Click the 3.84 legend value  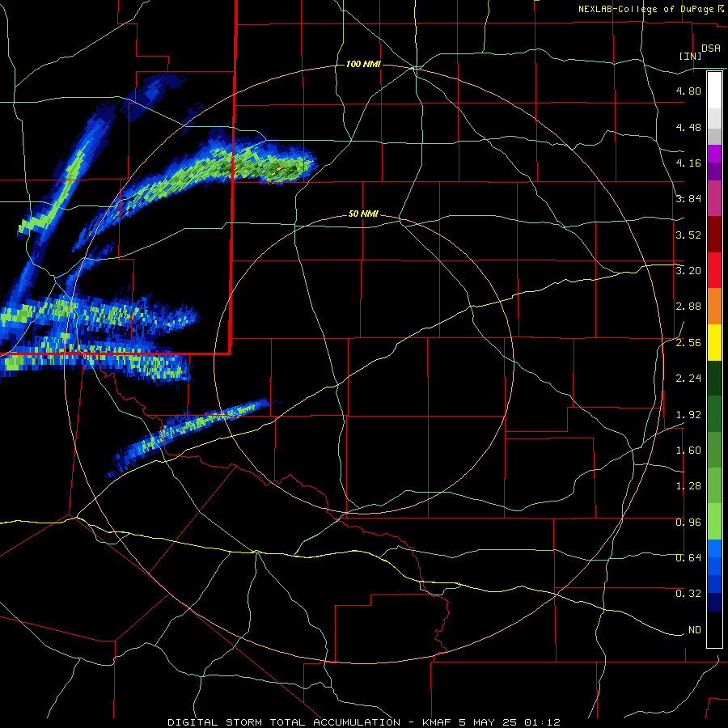click(x=688, y=199)
